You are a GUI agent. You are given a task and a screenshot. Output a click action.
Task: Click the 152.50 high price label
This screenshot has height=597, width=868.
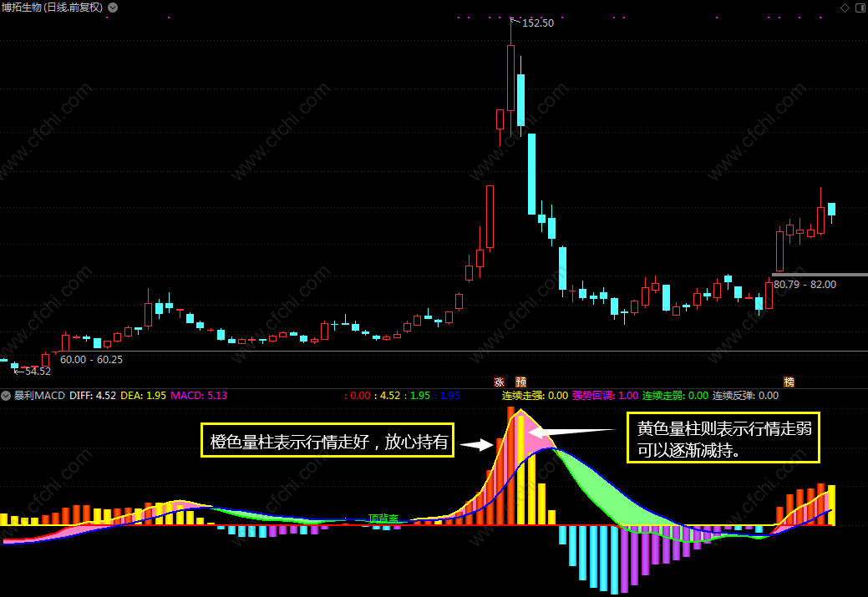pyautogui.click(x=537, y=23)
